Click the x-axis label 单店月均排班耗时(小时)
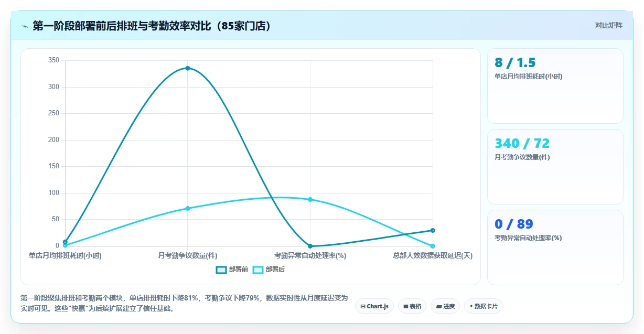644x334 pixels. pos(65,256)
